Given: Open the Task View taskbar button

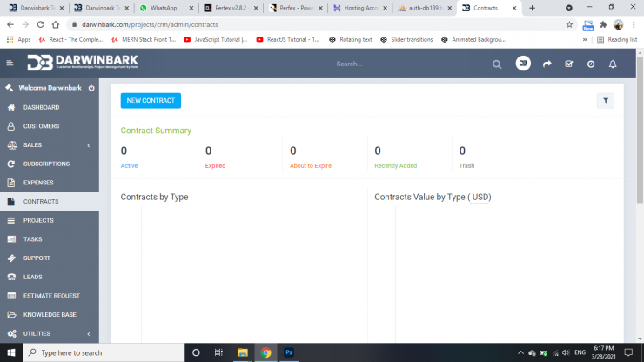Looking at the screenshot, I should (x=218, y=352).
